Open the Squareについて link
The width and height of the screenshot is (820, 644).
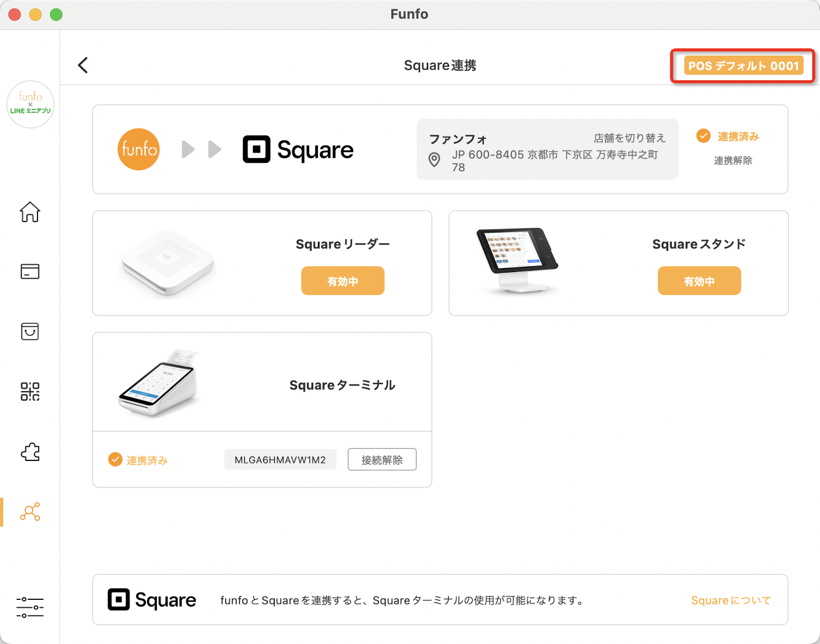731,600
